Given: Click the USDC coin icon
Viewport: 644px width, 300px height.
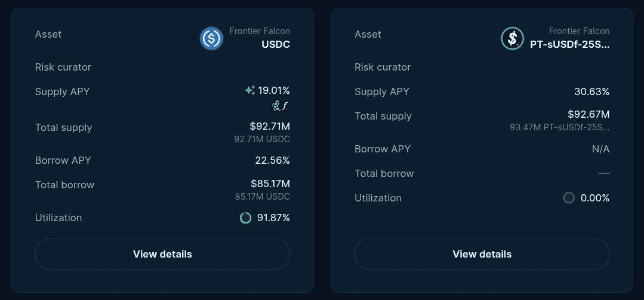Looking at the screenshot, I should [x=211, y=38].
